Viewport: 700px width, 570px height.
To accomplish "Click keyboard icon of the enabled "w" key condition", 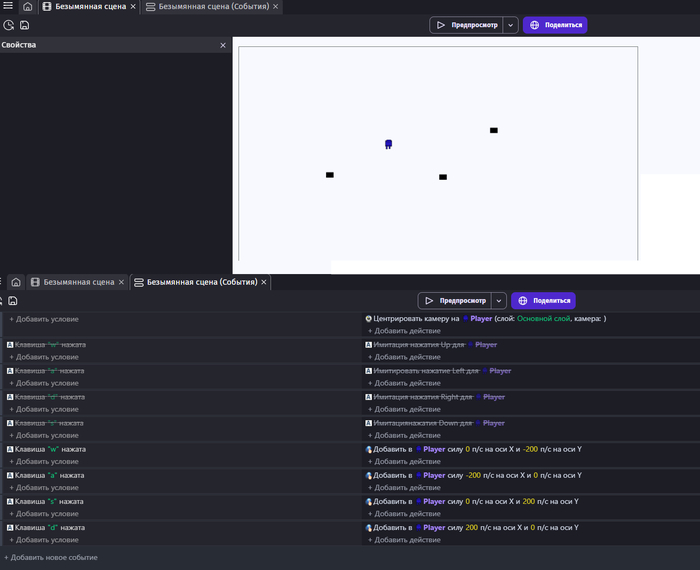I will 10,449.
